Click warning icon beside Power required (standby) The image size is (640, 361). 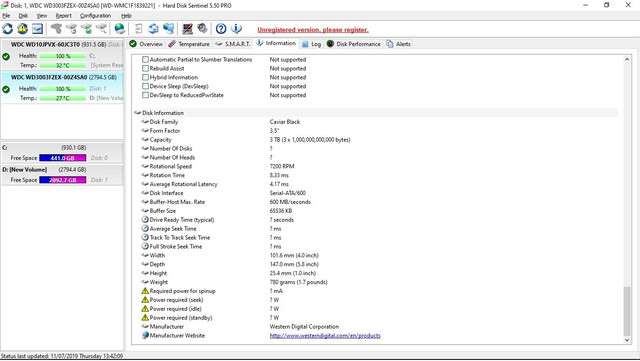[x=145, y=318]
